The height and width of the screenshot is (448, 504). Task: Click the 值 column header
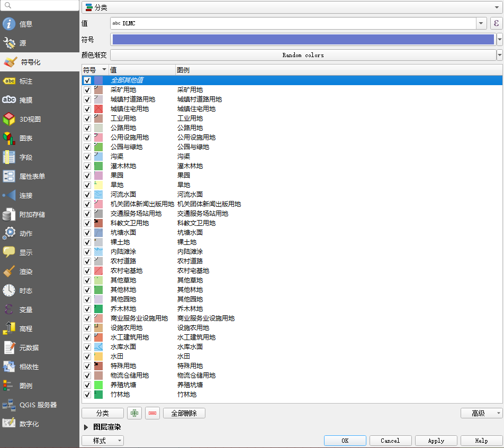[x=142, y=70]
